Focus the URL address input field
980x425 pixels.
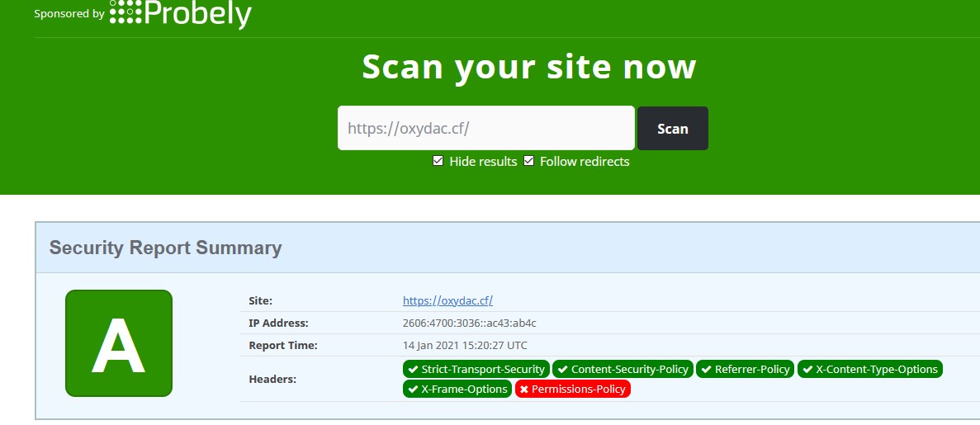(485, 128)
